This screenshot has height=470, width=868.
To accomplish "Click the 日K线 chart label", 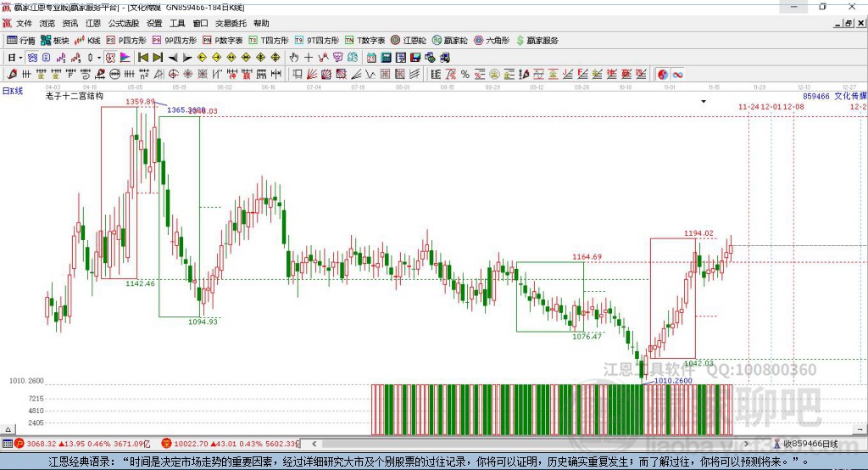I will coord(13,91).
